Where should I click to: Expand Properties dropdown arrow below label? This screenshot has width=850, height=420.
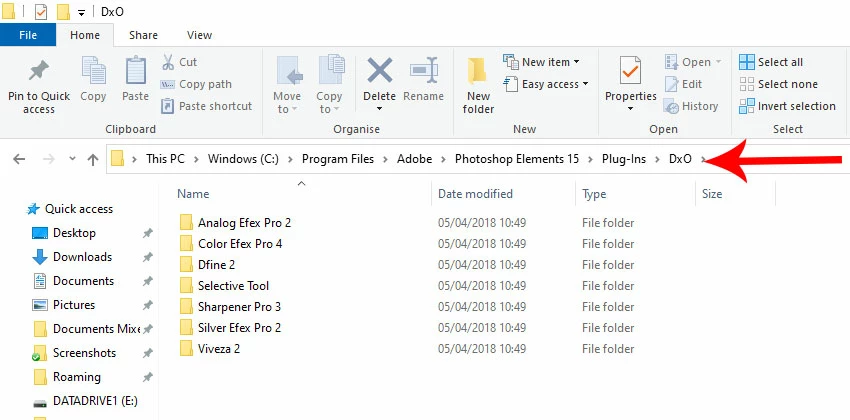(x=630, y=109)
